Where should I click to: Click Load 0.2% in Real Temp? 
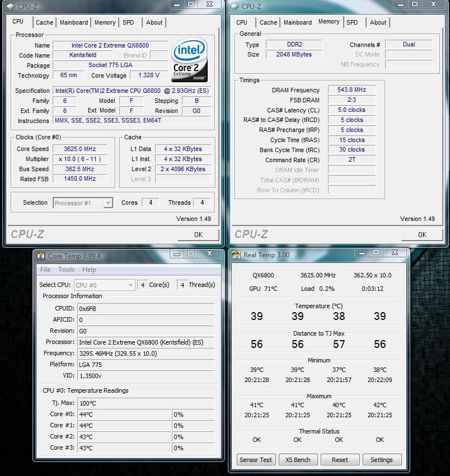(317, 289)
